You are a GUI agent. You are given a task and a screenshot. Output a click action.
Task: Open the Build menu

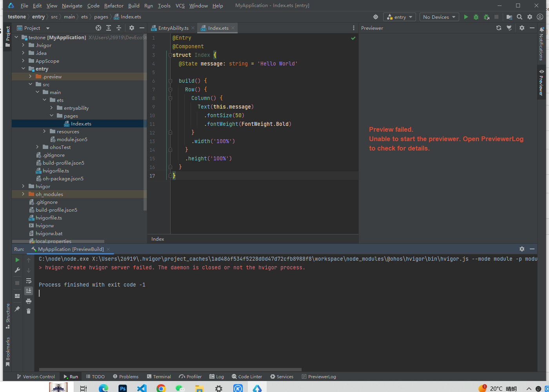[x=134, y=5]
